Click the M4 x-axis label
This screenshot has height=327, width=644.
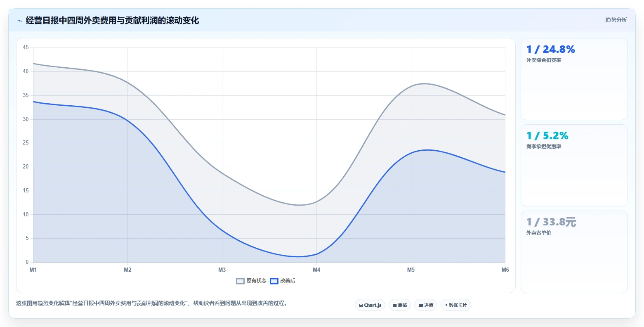[x=316, y=270]
